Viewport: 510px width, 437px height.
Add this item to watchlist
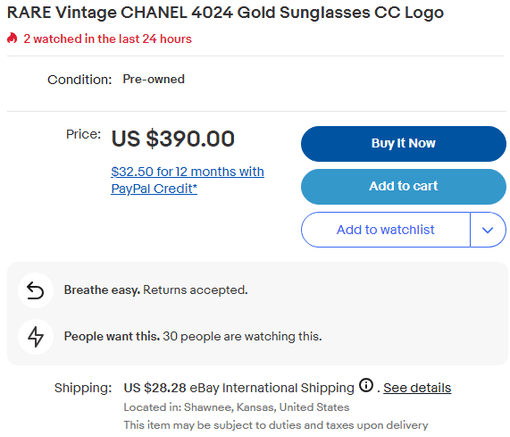click(x=386, y=230)
